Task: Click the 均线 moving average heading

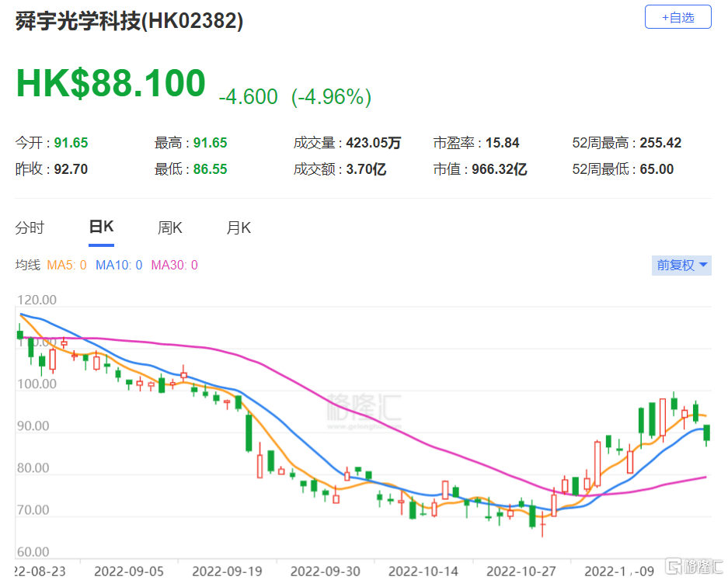Action: tap(27, 265)
